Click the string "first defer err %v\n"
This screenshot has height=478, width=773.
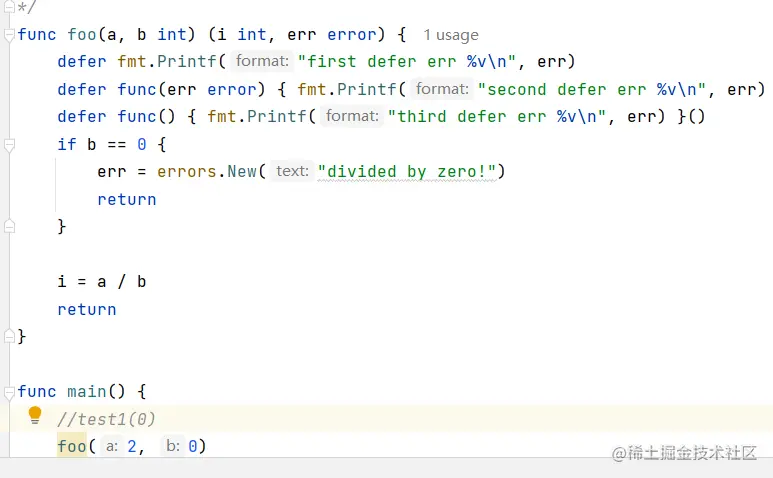coord(407,62)
